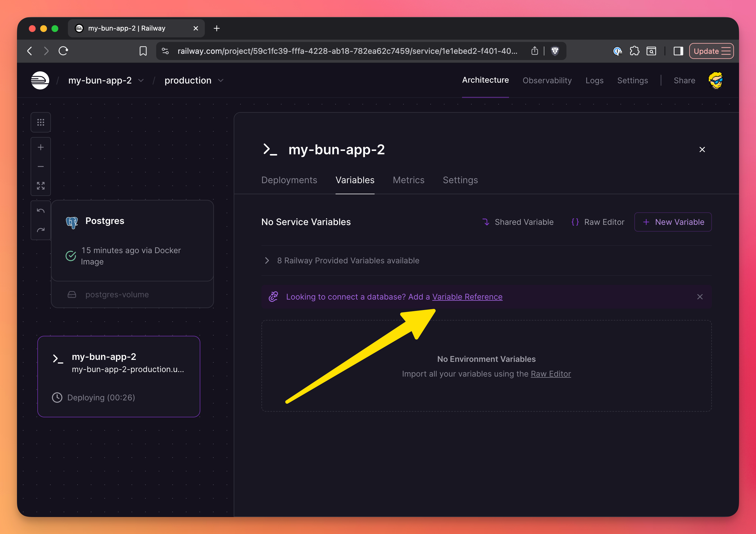Toggle the browser sidebar panel icon
This screenshot has width=756, height=534.
click(x=678, y=51)
